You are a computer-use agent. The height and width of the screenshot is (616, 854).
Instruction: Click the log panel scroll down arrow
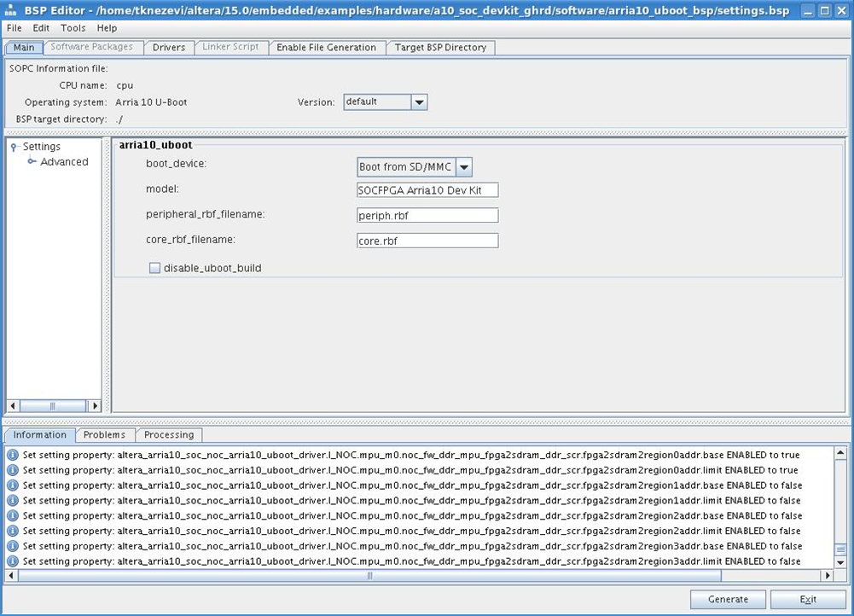pyautogui.click(x=840, y=562)
